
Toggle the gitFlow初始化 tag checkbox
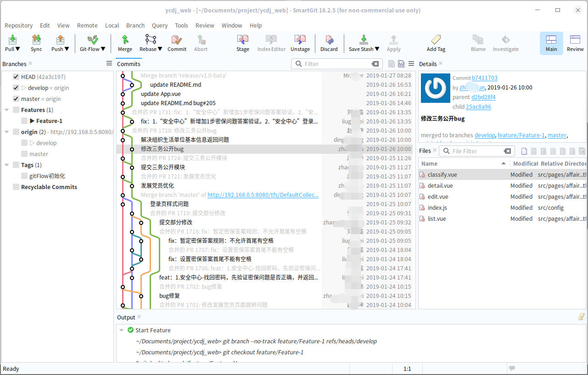point(24,176)
